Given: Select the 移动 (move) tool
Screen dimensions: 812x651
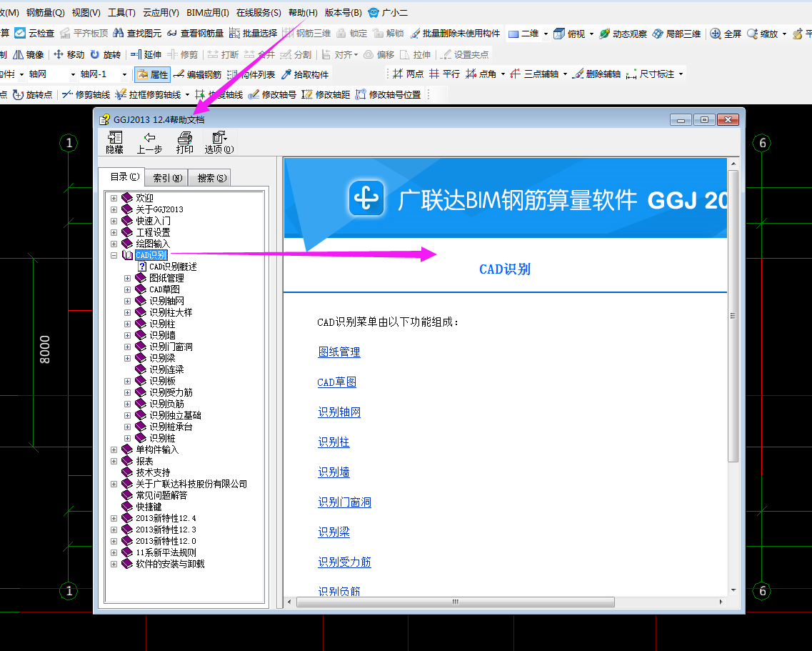Looking at the screenshot, I should pyautogui.click(x=69, y=54).
